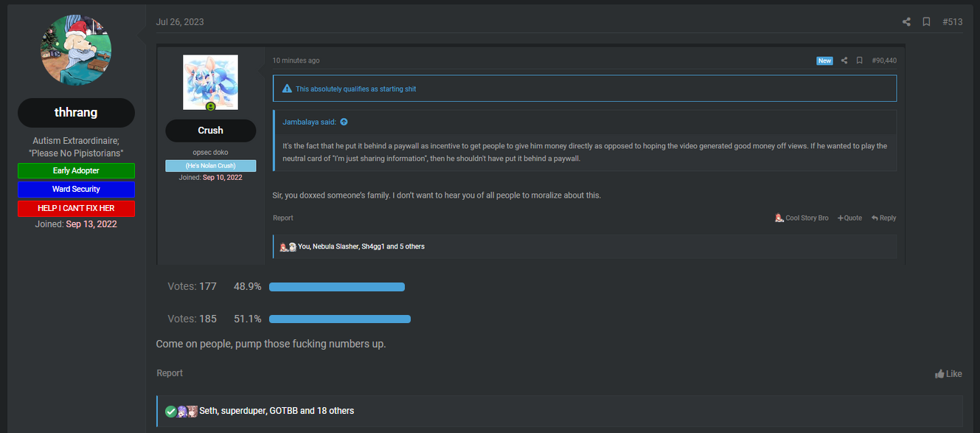Click Crush's anime avatar thumbnail

pos(210,83)
